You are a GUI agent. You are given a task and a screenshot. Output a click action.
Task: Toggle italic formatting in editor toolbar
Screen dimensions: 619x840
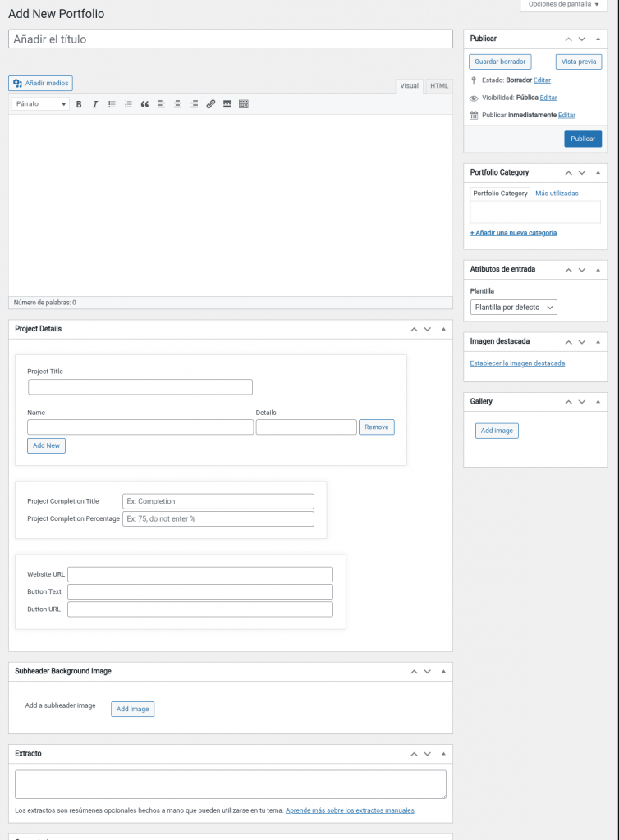pyautogui.click(x=95, y=104)
